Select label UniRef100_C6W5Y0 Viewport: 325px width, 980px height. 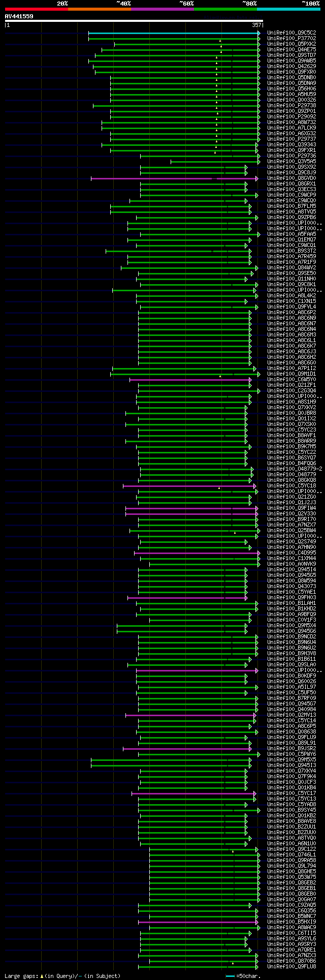coord(291,380)
